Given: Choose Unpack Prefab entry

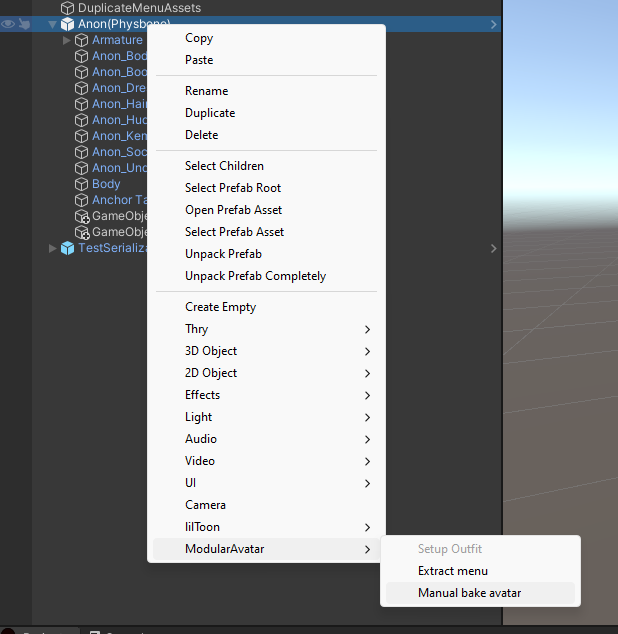Looking at the screenshot, I should tap(266, 254).
